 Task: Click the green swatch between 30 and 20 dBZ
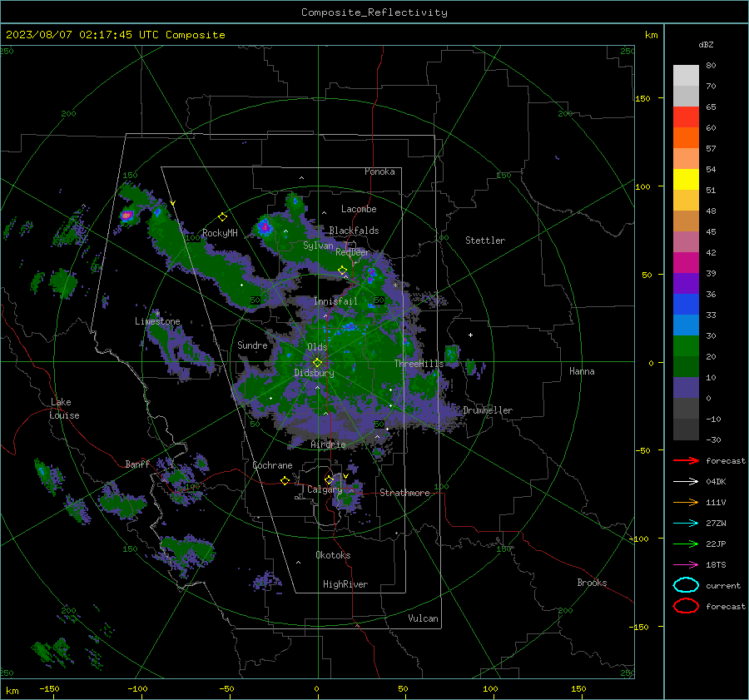click(686, 345)
